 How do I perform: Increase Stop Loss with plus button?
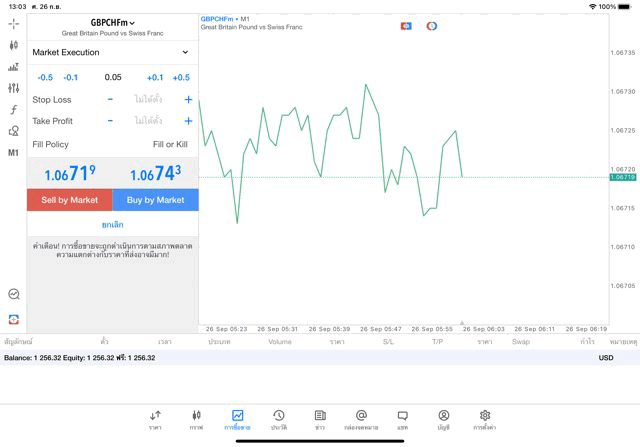pos(188,100)
